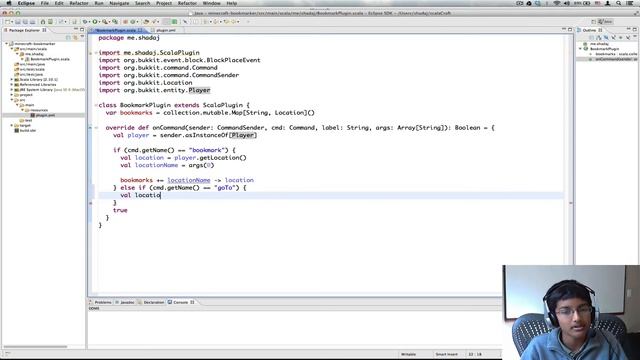Select me.shadaj package in Outline
The width and height of the screenshot is (640, 360).
coord(599,44)
